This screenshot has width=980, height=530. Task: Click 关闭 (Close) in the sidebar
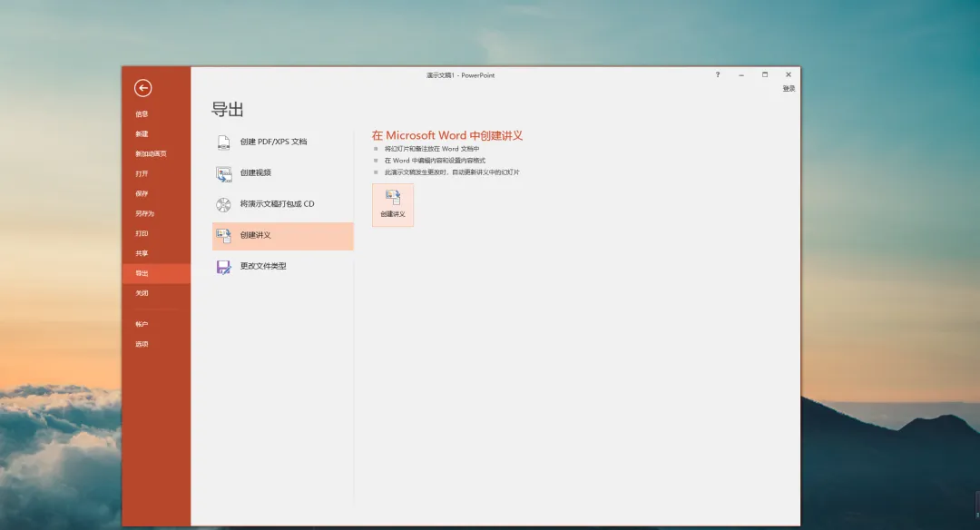coord(156,293)
